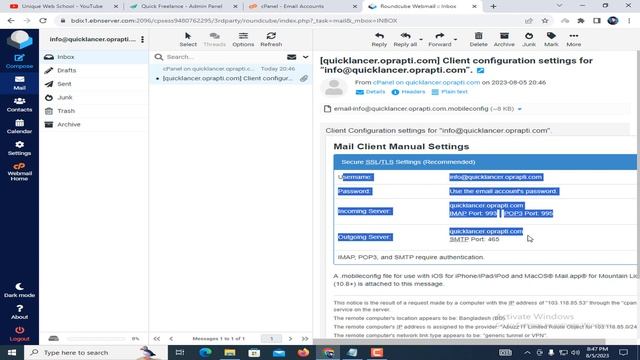
Task: Click the mail Search field
Action: [224, 57]
